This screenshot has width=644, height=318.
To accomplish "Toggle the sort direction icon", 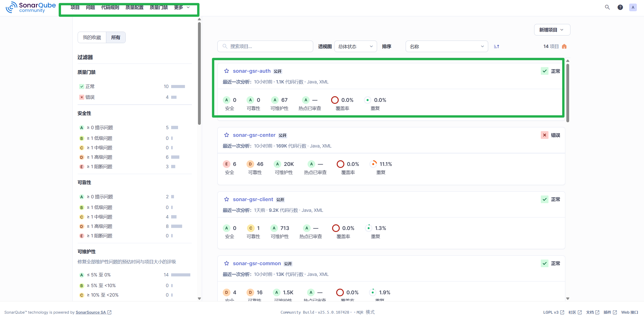I will click(x=496, y=46).
